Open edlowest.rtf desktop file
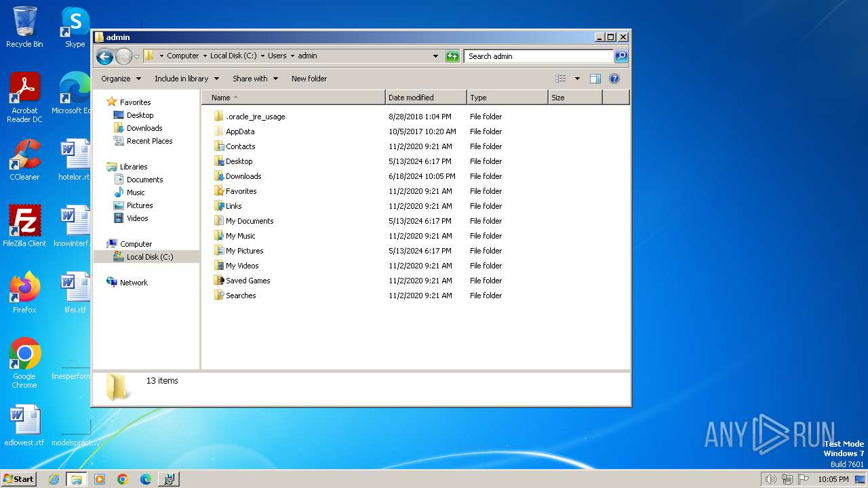The width and height of the screenshot is (868, 488). click(x=24, y=426)
